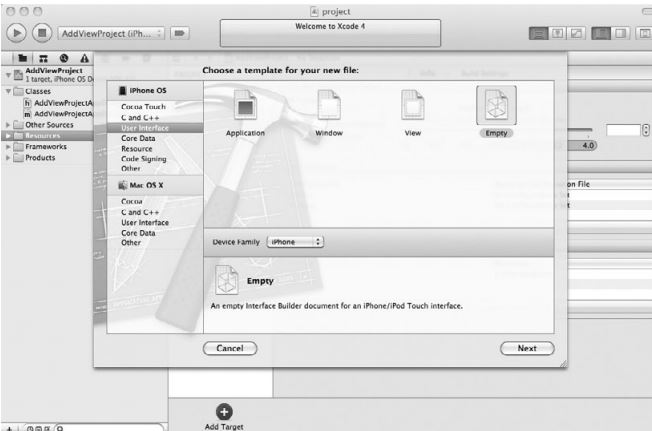Image resolution: width=652 pixels, height=431 pixels.
Task: Choose User Interface under iPhone OS
Action: tap(155, 128)
